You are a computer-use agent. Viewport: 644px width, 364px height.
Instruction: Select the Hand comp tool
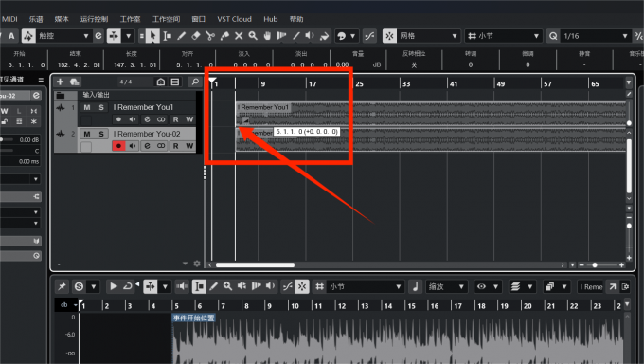(x=267, y=36)
